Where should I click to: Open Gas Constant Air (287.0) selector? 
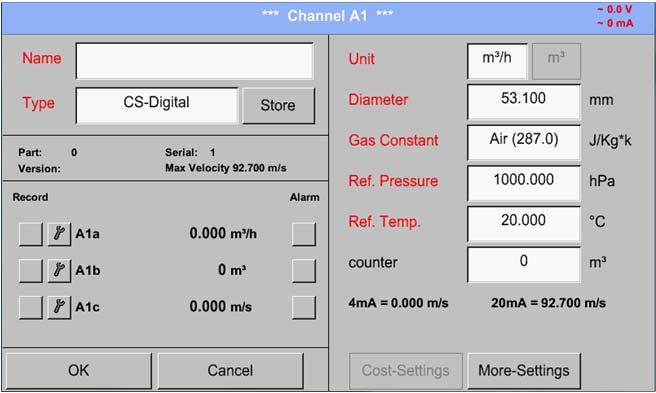(x=524, y=143)
